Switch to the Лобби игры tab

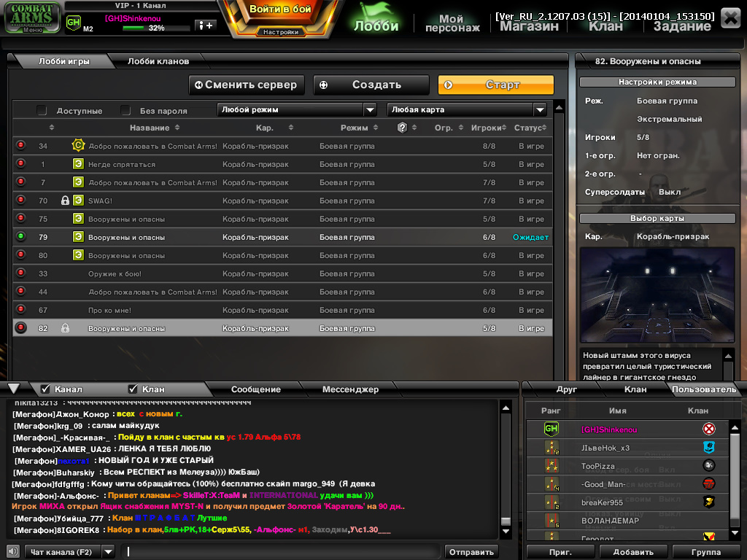(x=64, y=61)
